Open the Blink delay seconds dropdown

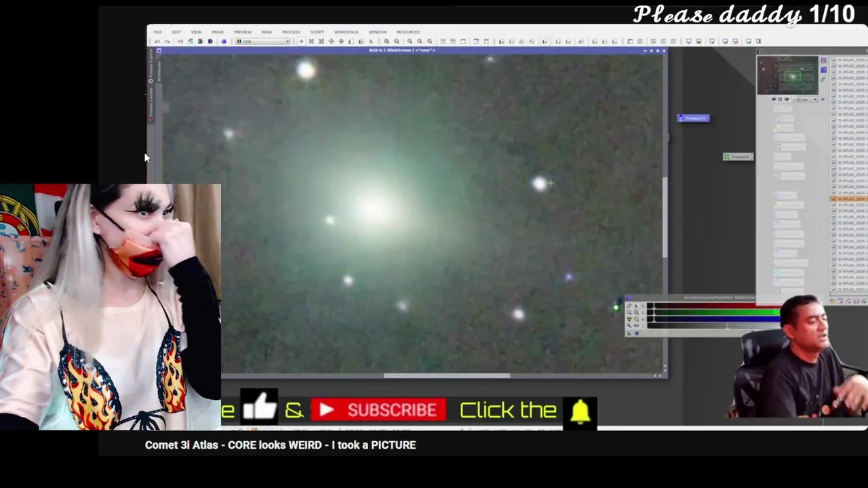coord(805,99)
